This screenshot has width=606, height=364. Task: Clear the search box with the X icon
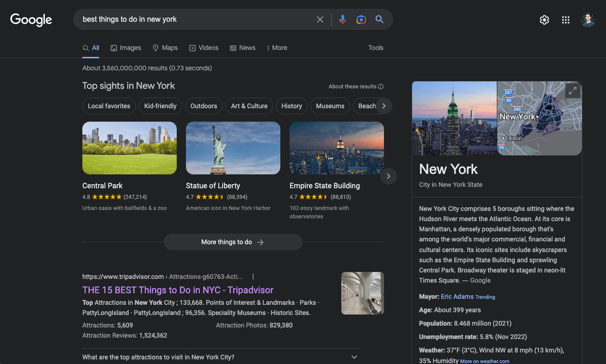(x=320, y=19)
